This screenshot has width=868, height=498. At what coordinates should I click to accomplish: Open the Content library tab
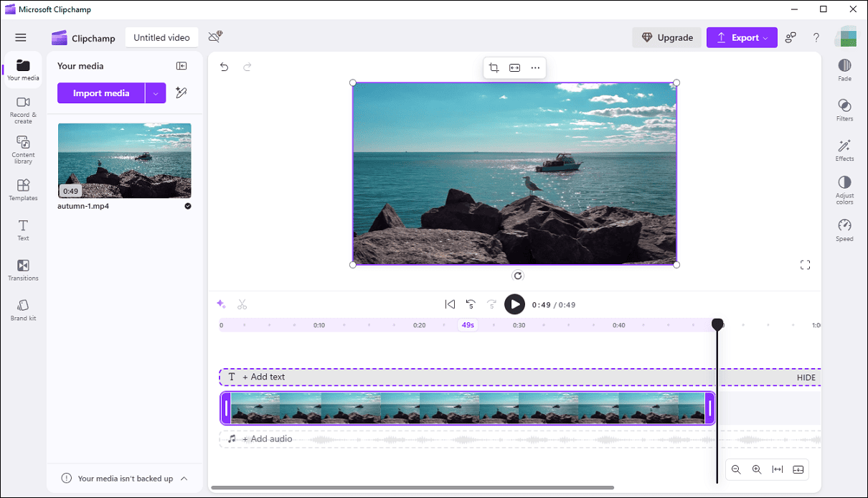[23, 150]
